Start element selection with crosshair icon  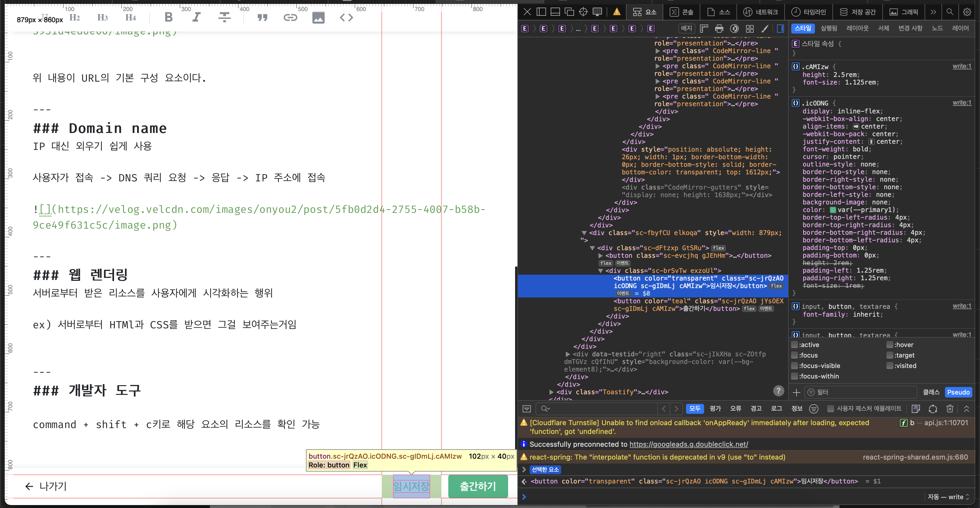[583, 12]
